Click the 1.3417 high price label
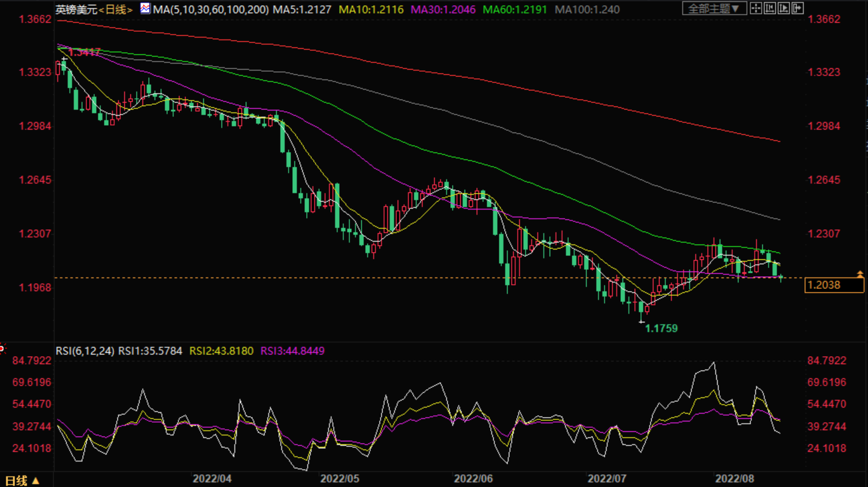 (x=84, y=52)
